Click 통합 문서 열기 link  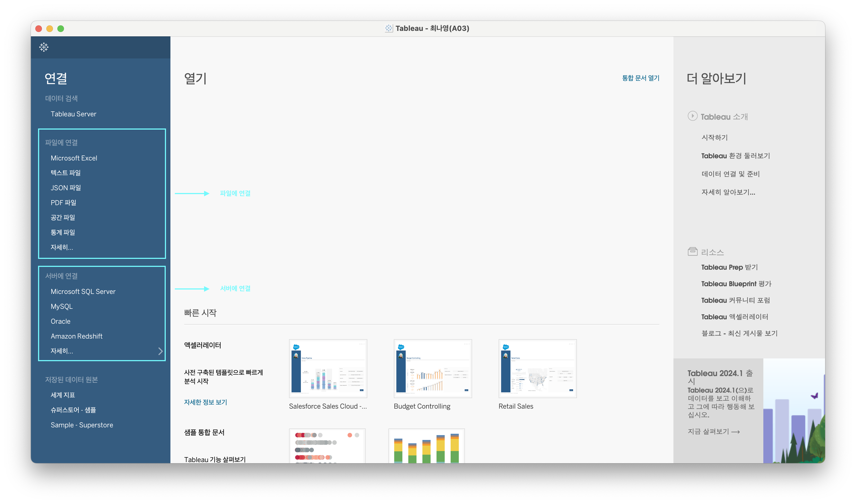pyautogui.click(x=640, y=78)
